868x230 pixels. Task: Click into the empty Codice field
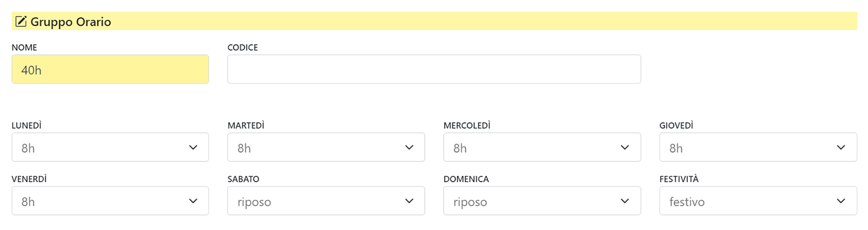tap(434, 69)
